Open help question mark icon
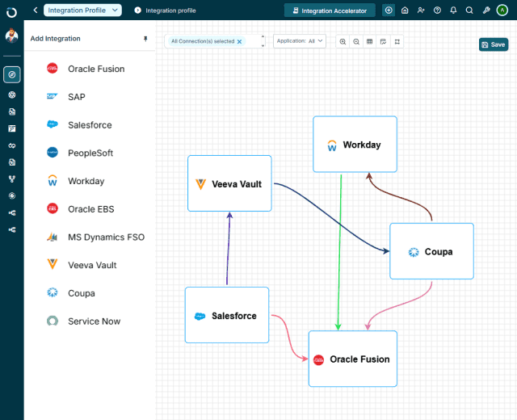Viewport: 517px width, 420px height. pos(437,10)
